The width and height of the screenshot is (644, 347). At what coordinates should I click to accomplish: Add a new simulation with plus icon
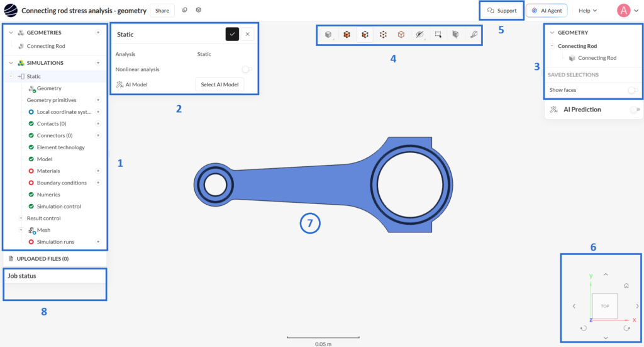click(x=98, y=63)
